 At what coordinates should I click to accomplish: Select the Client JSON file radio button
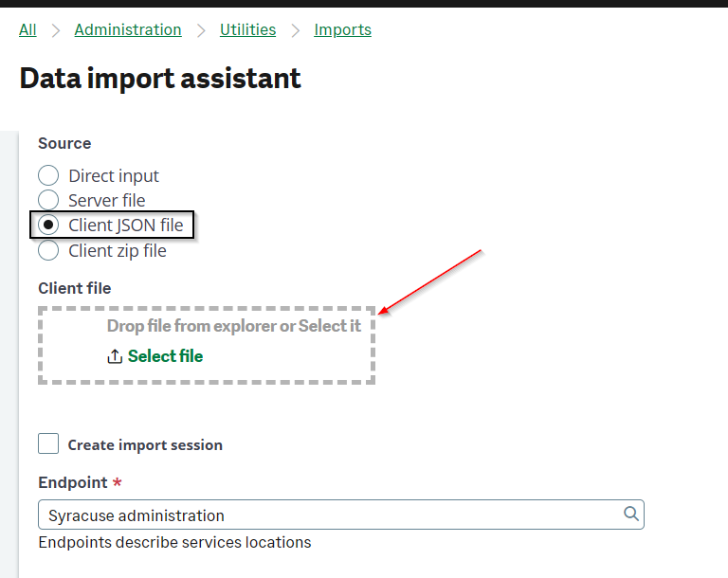click(48, 226)
